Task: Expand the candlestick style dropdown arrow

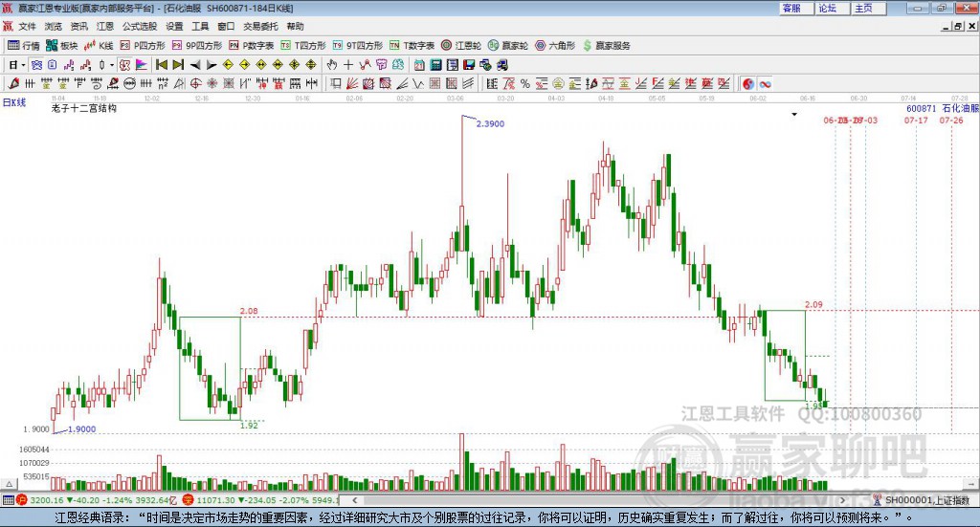Action: [112, 65]
